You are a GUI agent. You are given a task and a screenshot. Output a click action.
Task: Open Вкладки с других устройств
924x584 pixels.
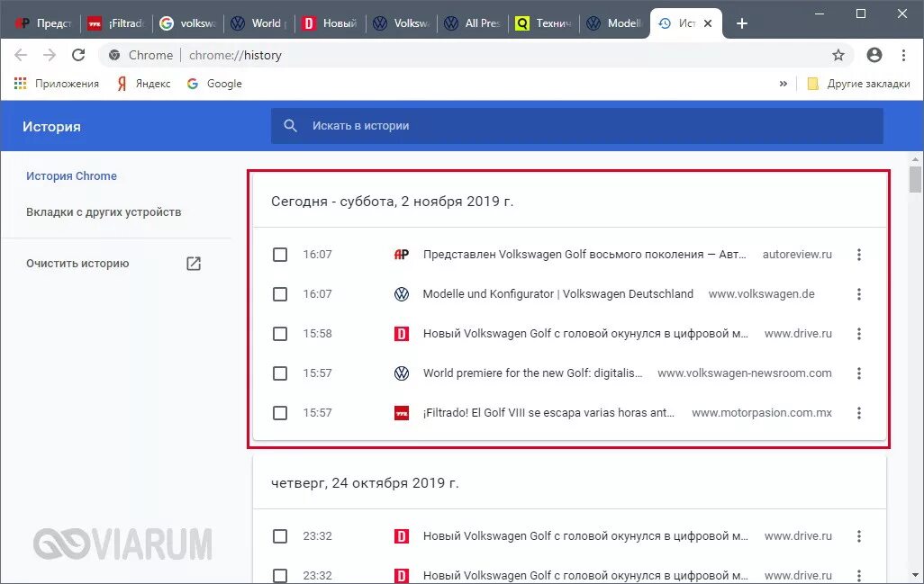[x=104, y=212]
